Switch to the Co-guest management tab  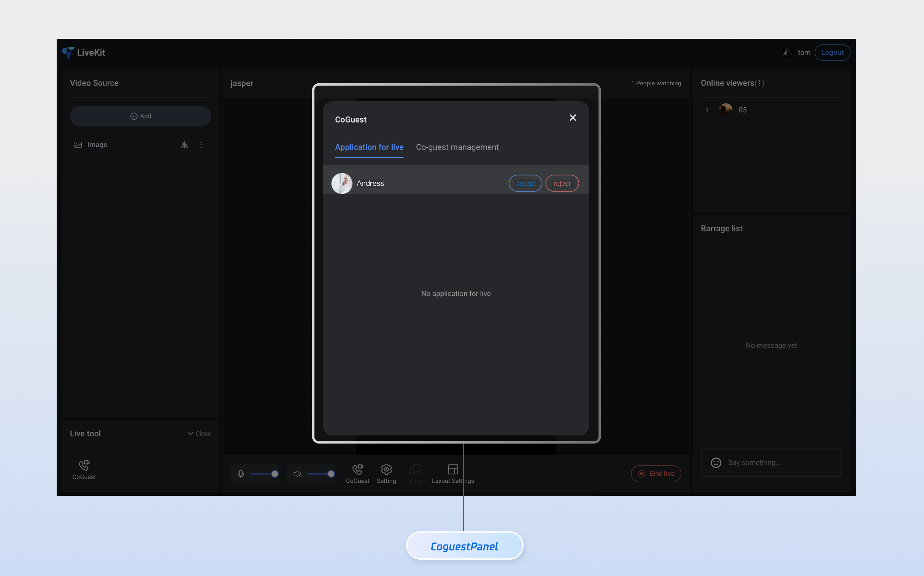(x=457, y=147)
